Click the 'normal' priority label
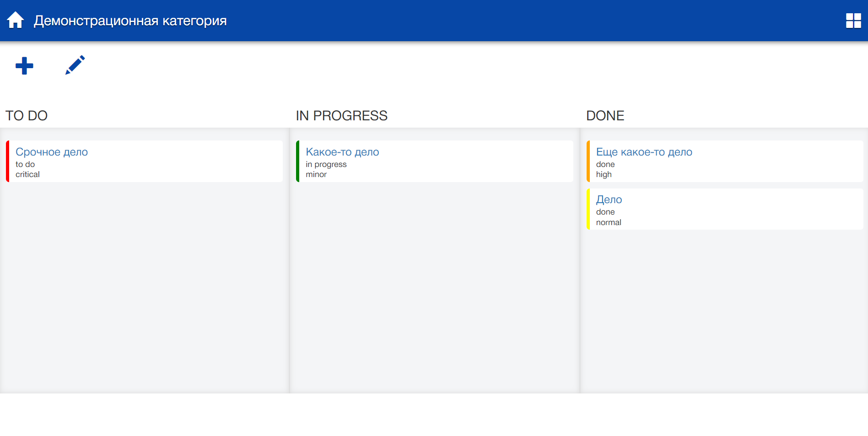 pyautogui.click(x=609, y=222)
